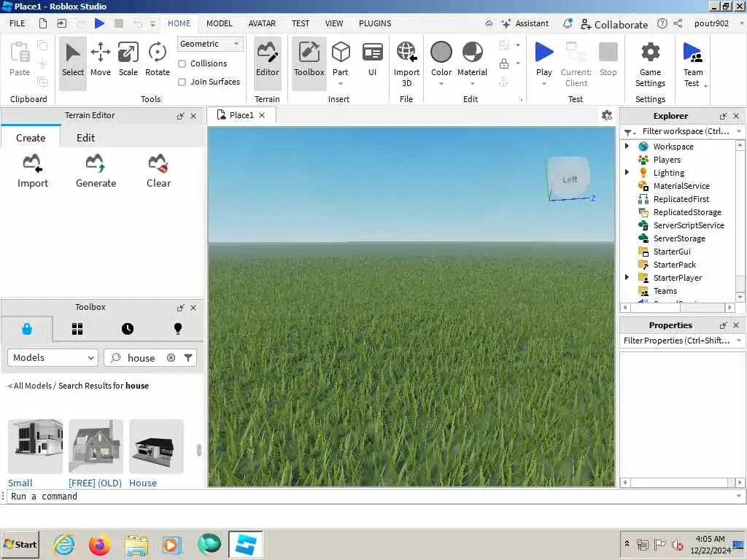Open Internet Explorer from the taskbar
This screenshot has height=560, width=747.
click(x=64, y=545)
